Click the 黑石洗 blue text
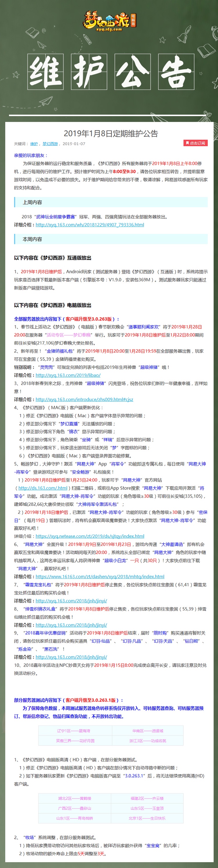The width and height of the screenshot is (218, 868). coord(51,649)
